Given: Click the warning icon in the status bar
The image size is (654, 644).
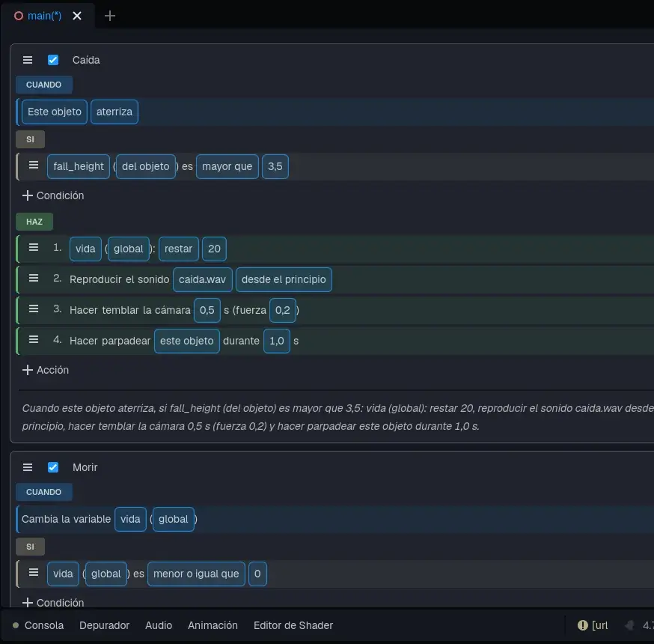Looking at the screenshot, I should 582,625.
